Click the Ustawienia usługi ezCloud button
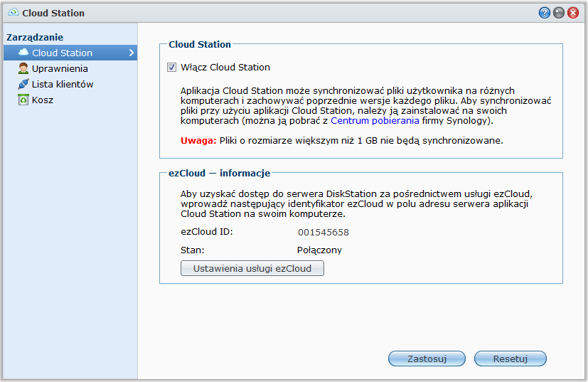This screenshot has width=588, height=382. pos(252,268)
